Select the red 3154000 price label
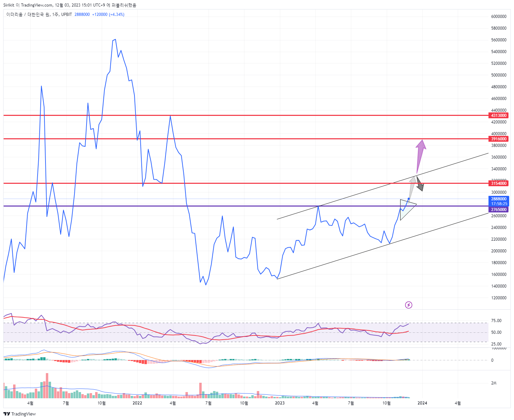 tap(499, 183)
